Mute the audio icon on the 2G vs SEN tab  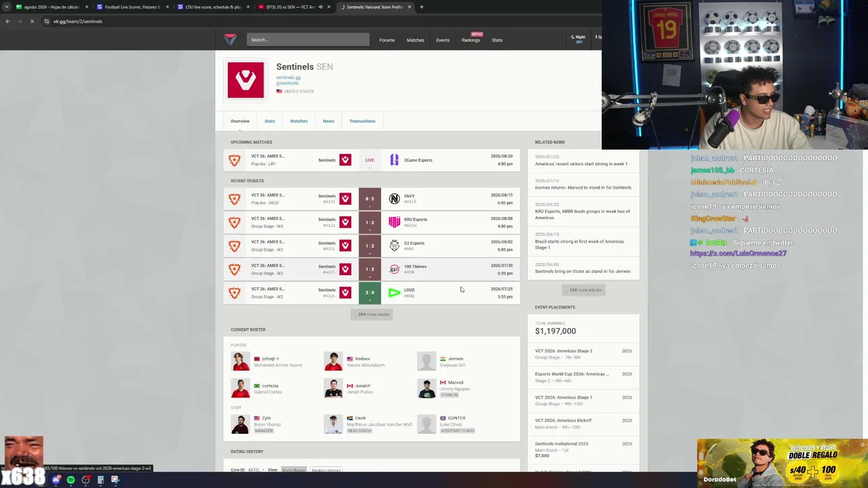pos(321,7)
